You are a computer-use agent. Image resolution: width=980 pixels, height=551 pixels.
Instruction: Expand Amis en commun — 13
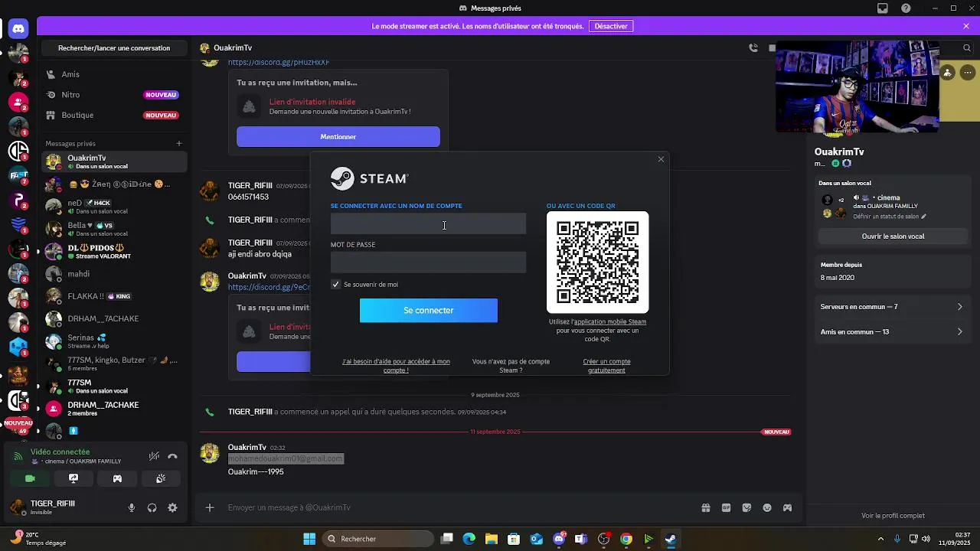pos(892,332)
